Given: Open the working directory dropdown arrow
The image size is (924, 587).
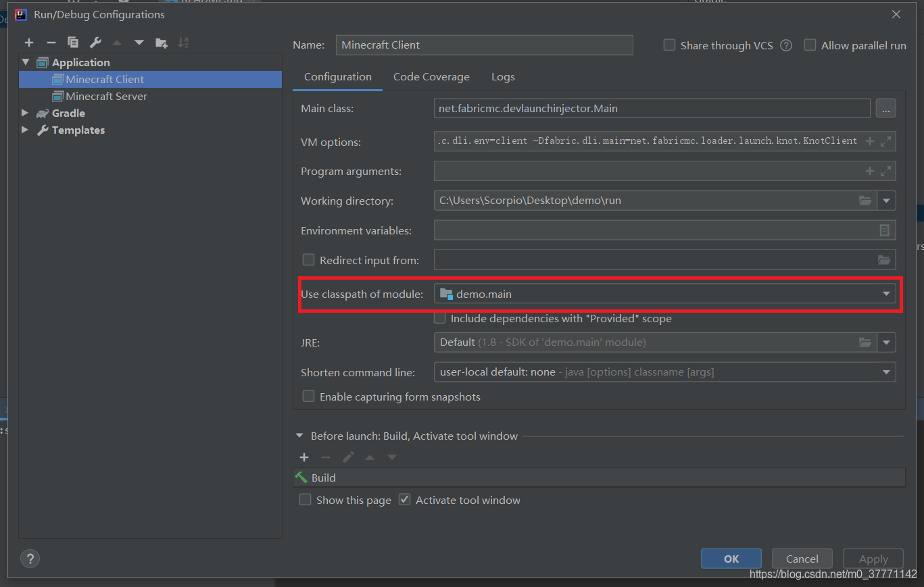Looking at the screenshot, I should [886, 201].
